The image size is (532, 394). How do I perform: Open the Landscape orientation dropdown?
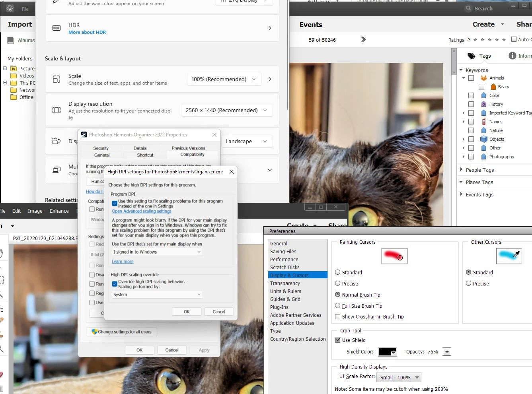coord(247,141)
